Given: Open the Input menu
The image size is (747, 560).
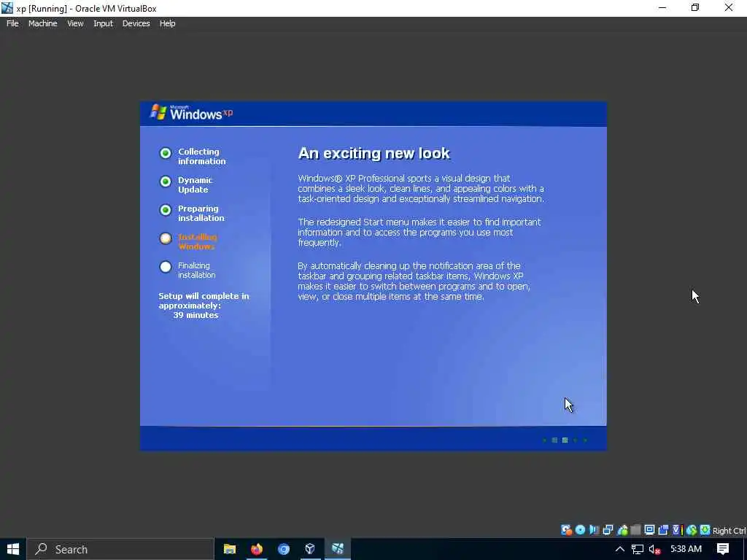Looking at the screenshot, I should pos(103,23).
